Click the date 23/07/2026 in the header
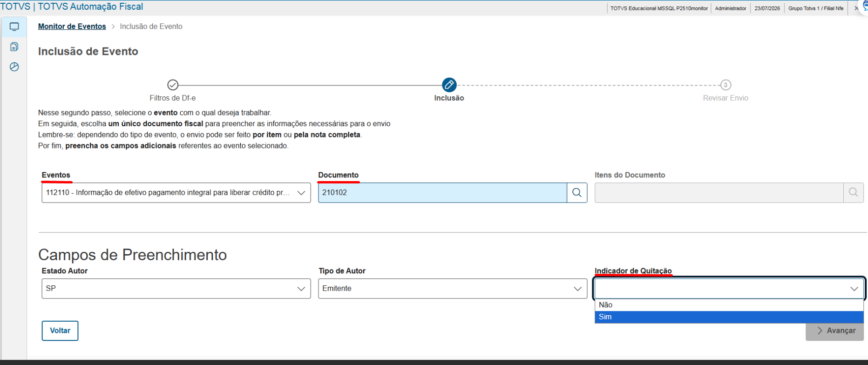Viewport: 868px width, 365px height. point(767,8)
